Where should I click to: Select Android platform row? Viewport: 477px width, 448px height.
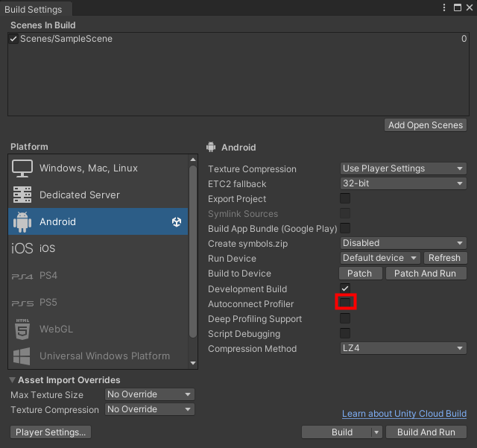(98, 221)
